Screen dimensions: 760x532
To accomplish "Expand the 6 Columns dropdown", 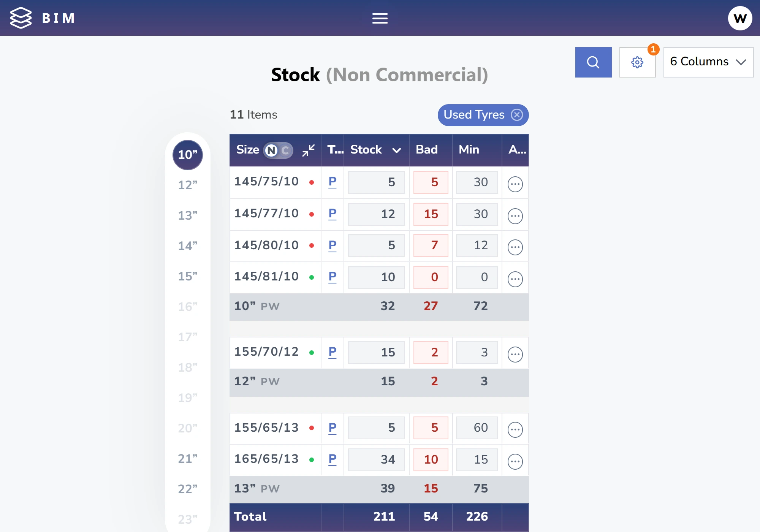I will (708, 62).
